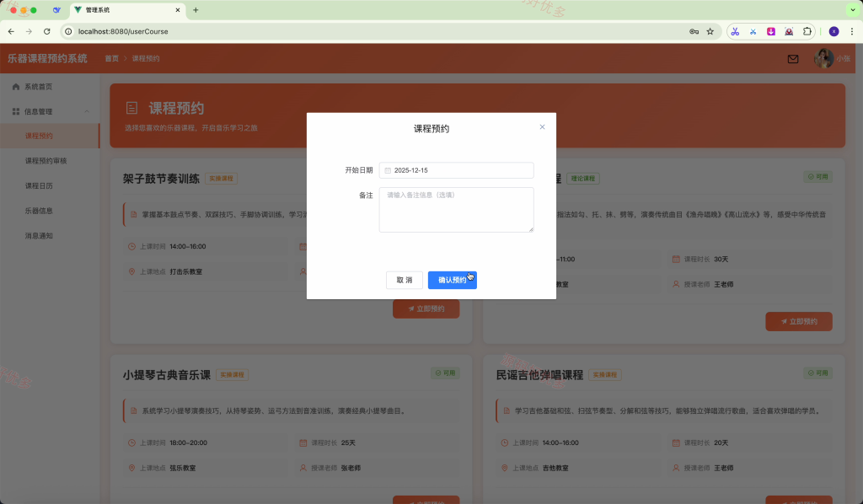Click the localhost:8080/userCourse address bar
The height and width of the screenshot is (504, 863).
coord(123,31)
